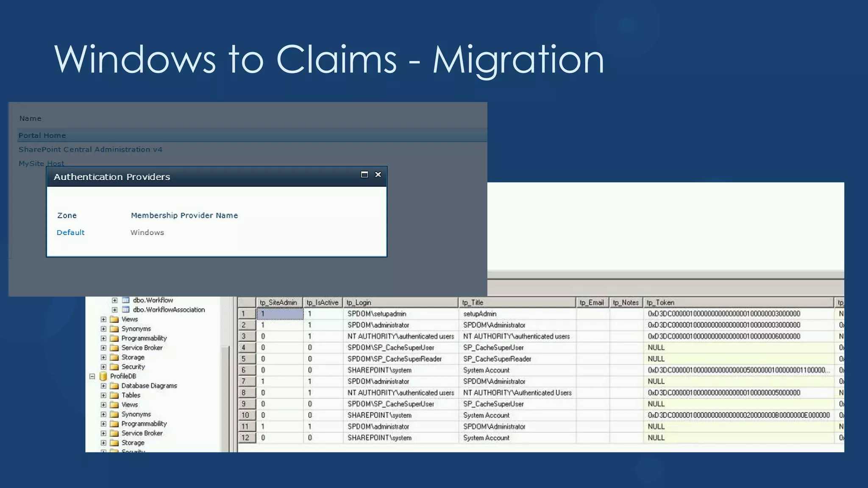The width and height of the screenshot is (868, 488).
Task: Click the tp_Email column header
Action: (x=593, y=302)
